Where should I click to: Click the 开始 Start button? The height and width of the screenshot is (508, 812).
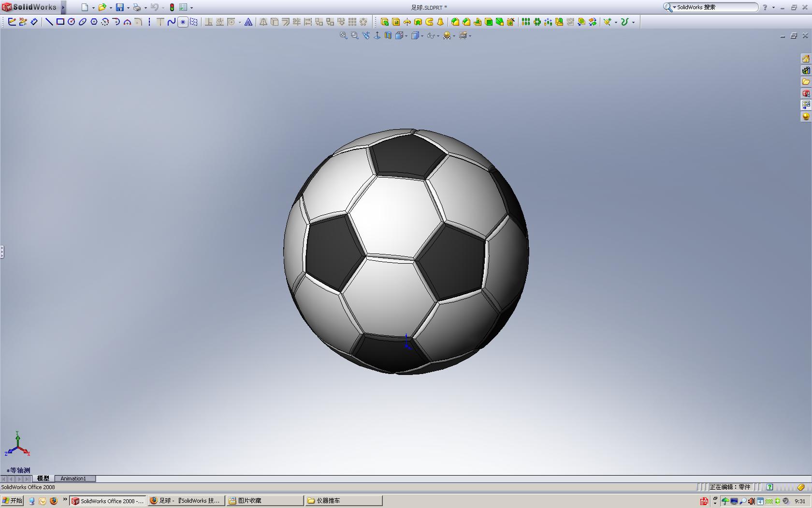12,501
